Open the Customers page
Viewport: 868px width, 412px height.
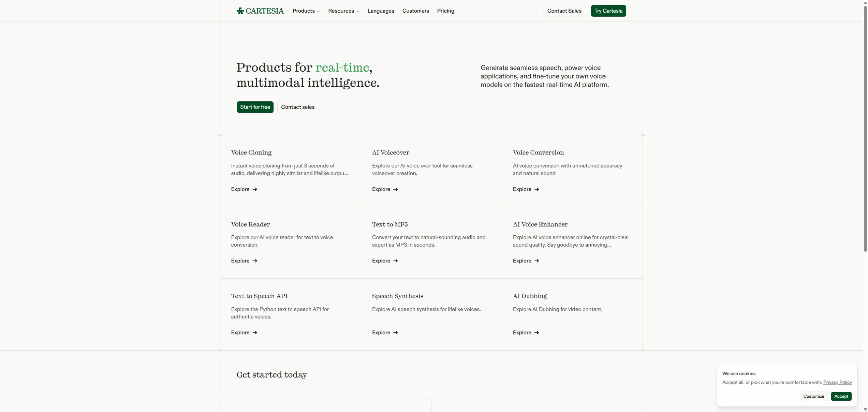tap(415, 11)
